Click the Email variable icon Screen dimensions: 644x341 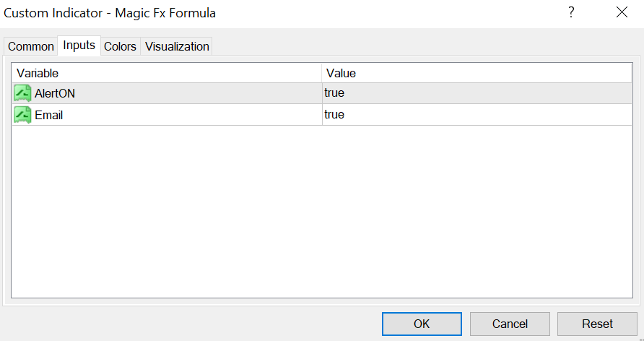pos(22,115)
